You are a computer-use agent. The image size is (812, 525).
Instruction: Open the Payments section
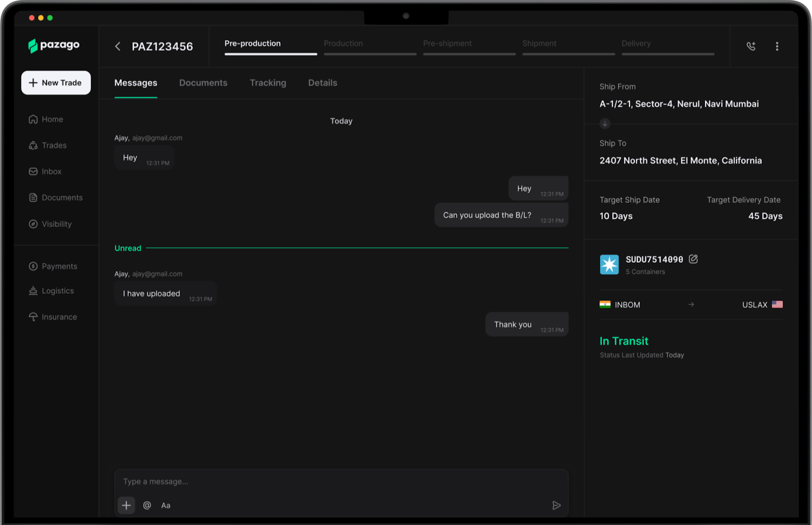coord(59,266)
